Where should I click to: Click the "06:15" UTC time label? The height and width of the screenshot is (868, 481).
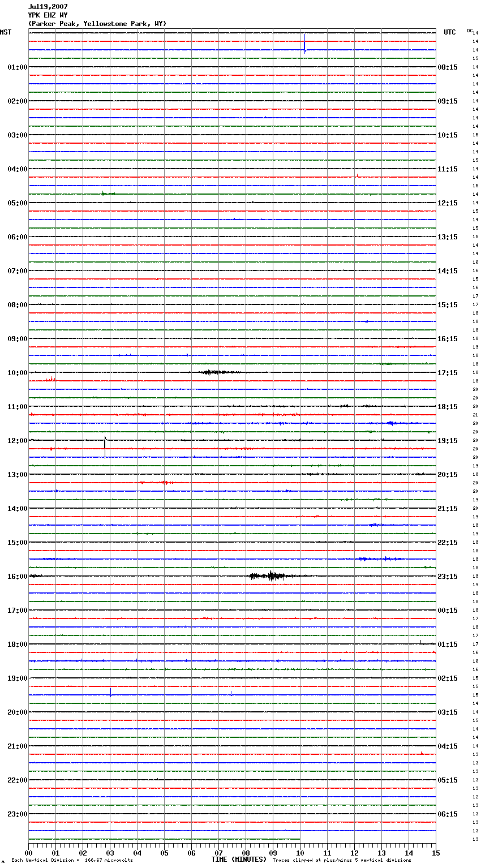[448, 814]
